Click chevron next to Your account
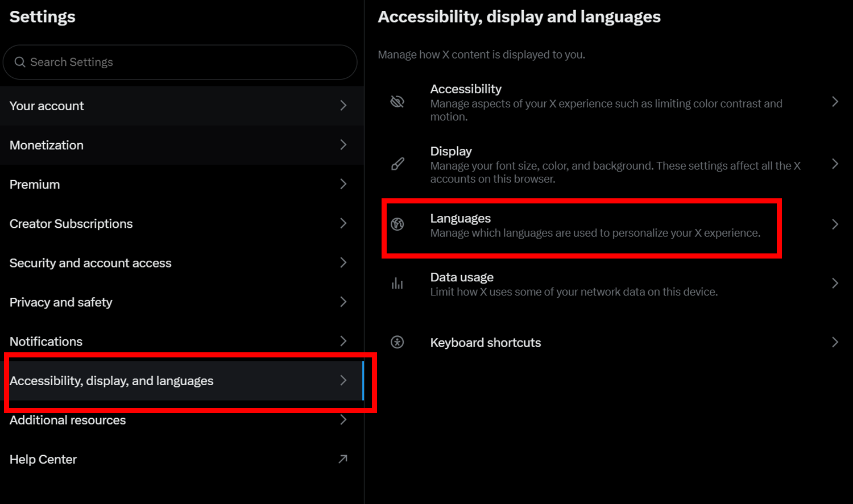This screenshot has width=853, height=504. [x=343, y=106]
